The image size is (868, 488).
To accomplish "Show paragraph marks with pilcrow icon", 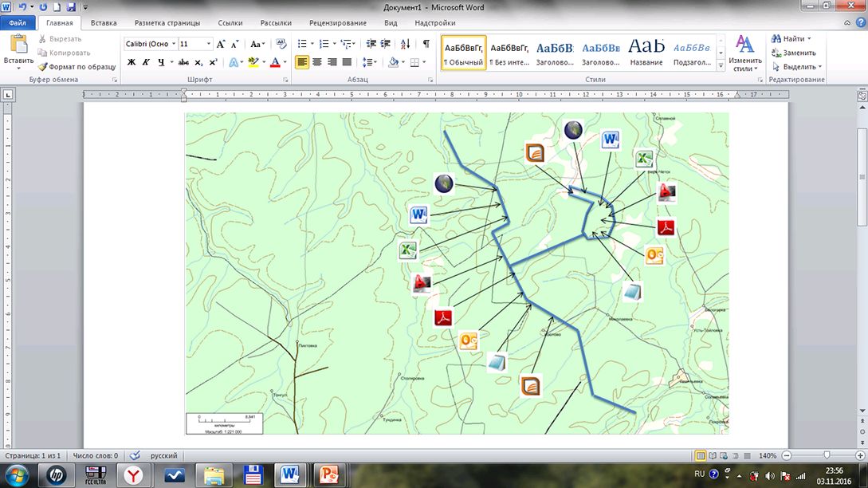I will [x=426, y=44].
